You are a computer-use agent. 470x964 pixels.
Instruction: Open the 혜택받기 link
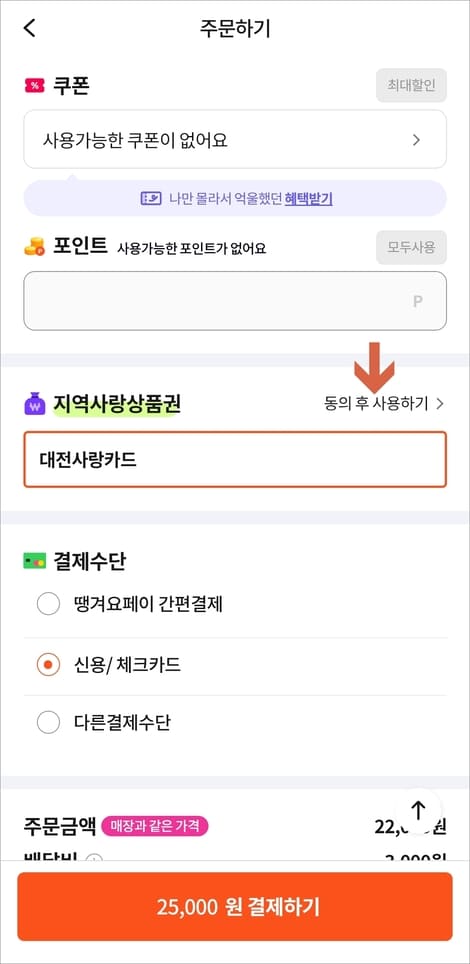click(309, 199)
